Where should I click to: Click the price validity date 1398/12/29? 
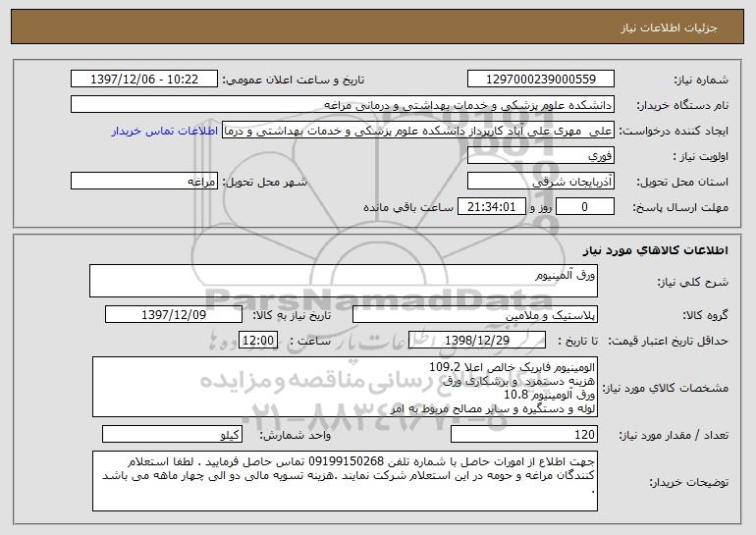(477, 341)
